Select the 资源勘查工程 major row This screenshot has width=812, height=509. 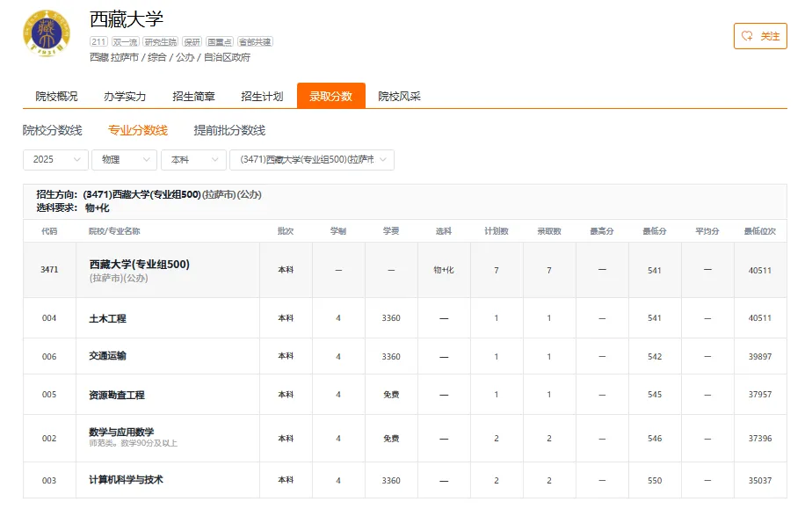pos(405,395)
